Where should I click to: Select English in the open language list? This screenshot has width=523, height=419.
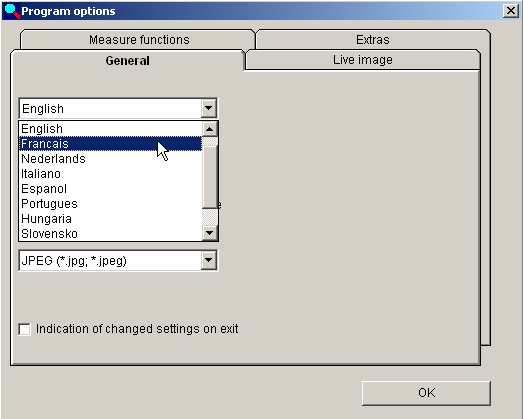click(110, 129)
